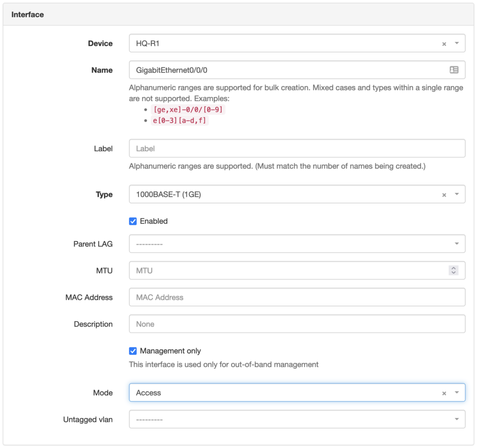Expand the Device dropdown arrow
Image resolution: width=477 pixels, height=448 pixels.
(x=457, y=43)
